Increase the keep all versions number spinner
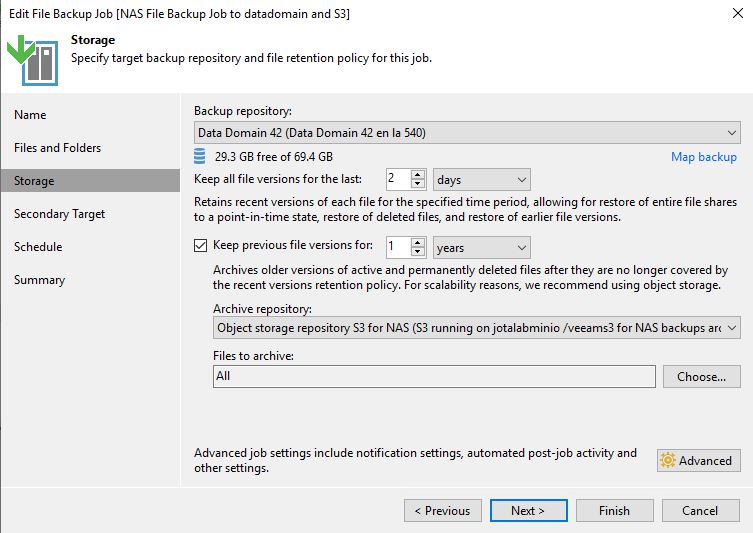This screenshot has height=533, width=753. [419, 175]
